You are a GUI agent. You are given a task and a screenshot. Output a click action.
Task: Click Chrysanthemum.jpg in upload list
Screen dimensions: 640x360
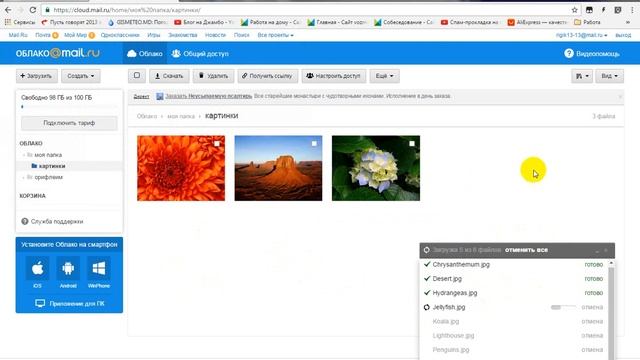[x=461, y=264]
